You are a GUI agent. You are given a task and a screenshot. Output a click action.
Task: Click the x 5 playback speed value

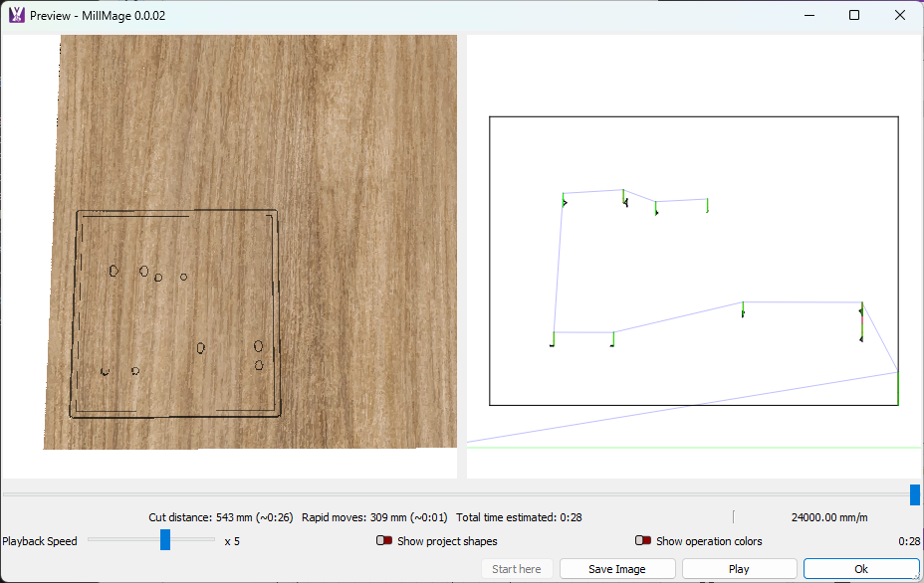click(x=232, y=541)
